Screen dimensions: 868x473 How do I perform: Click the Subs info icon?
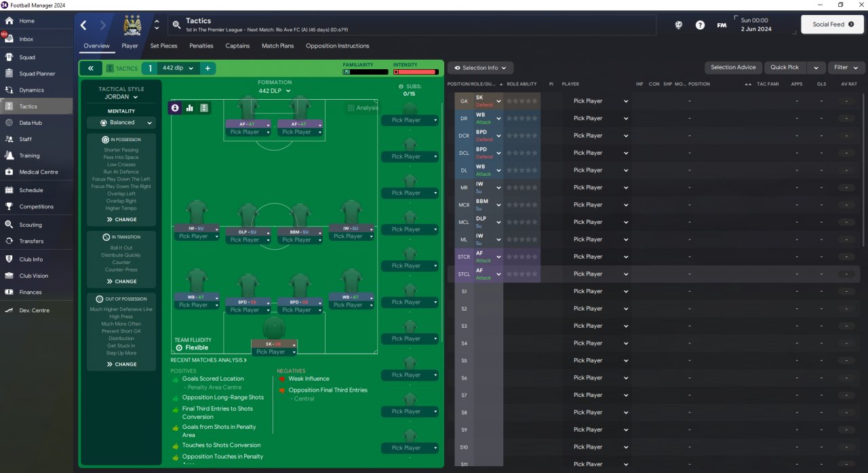coord(401,86)
